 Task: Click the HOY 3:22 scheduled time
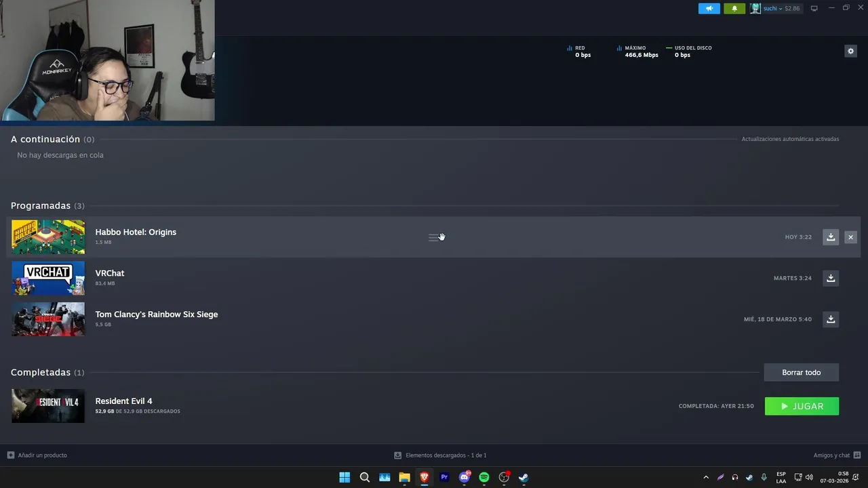[x=798, y=237]
